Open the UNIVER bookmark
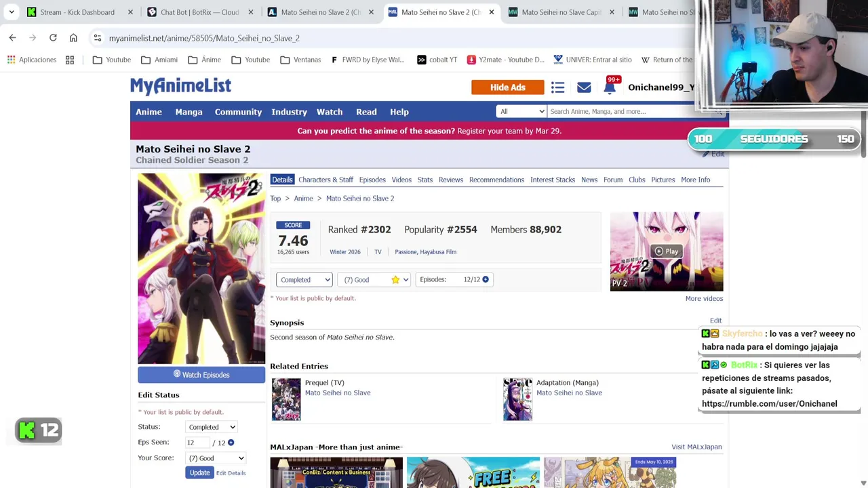This screenshot has height=488, width=868. point(592,60)
